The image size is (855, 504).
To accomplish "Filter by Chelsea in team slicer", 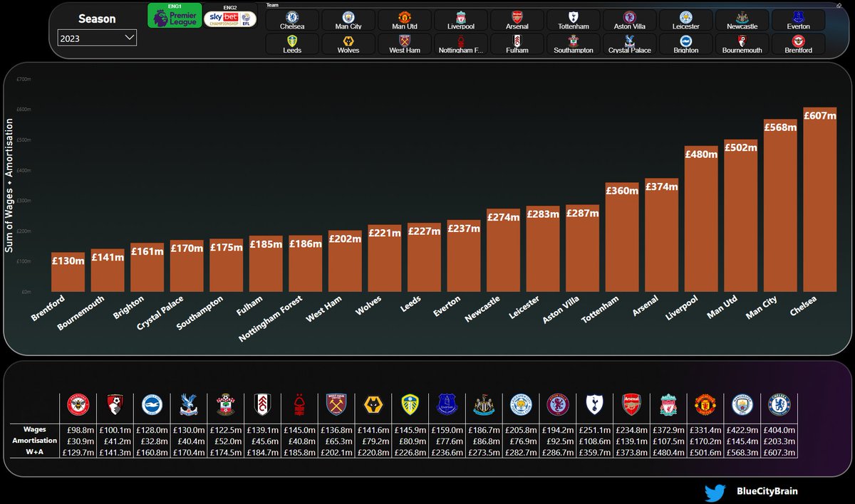I will point(292,20).
